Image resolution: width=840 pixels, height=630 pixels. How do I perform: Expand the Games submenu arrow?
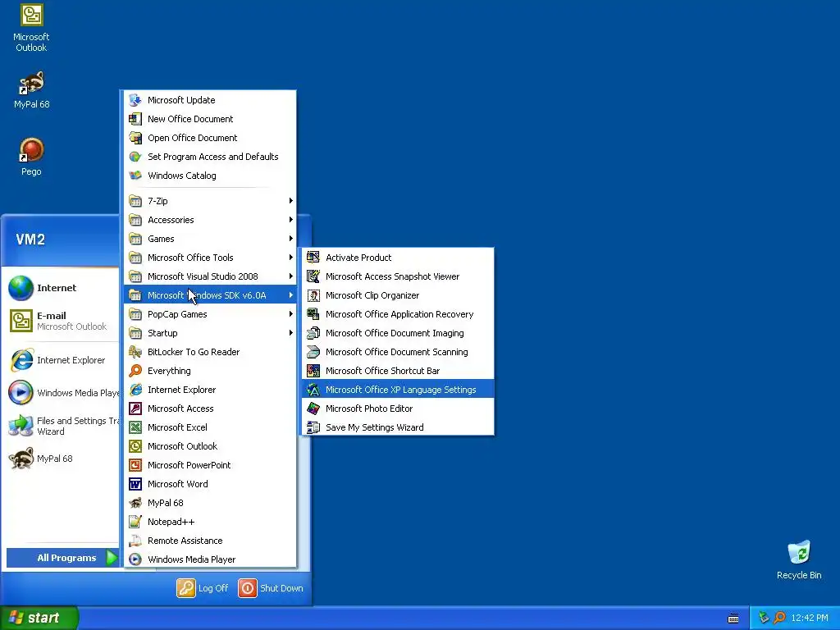tap(291, 239)
